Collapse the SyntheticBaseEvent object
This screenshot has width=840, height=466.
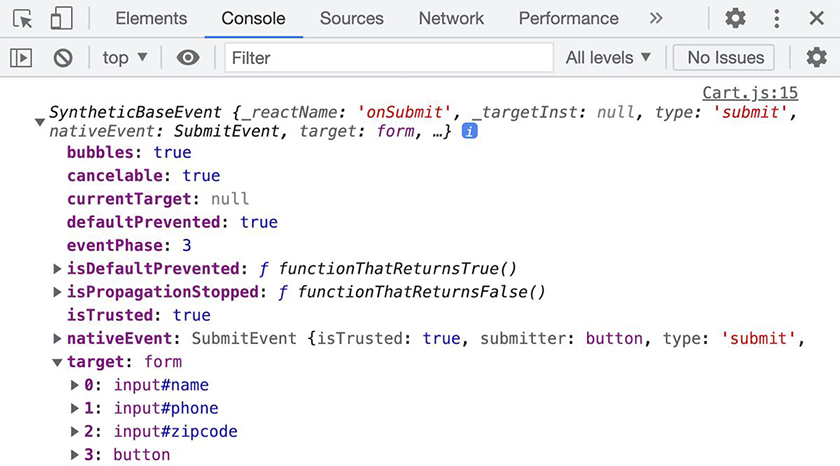coord(40,122)
